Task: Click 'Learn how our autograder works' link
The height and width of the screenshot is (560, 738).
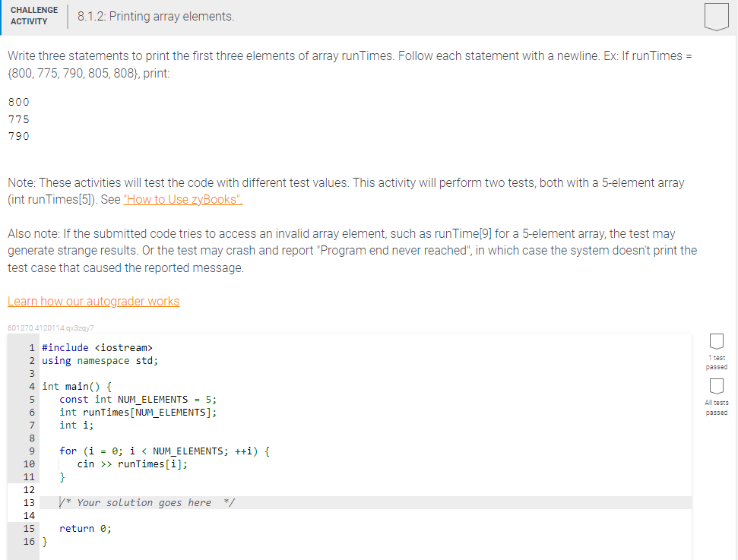Action: [93, 301]
